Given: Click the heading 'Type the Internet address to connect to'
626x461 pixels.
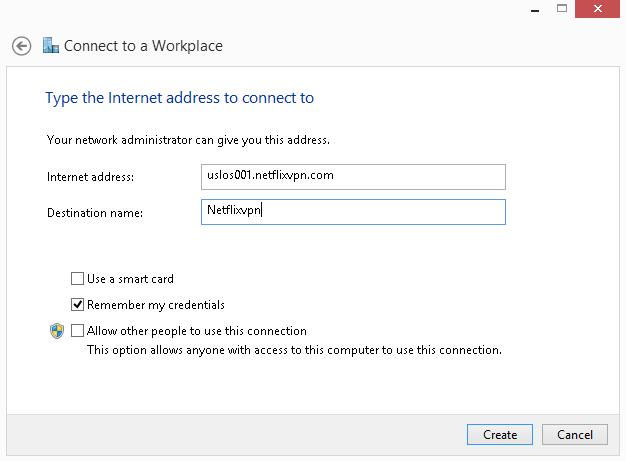Looking at the screenshot, I should [180, 98].
